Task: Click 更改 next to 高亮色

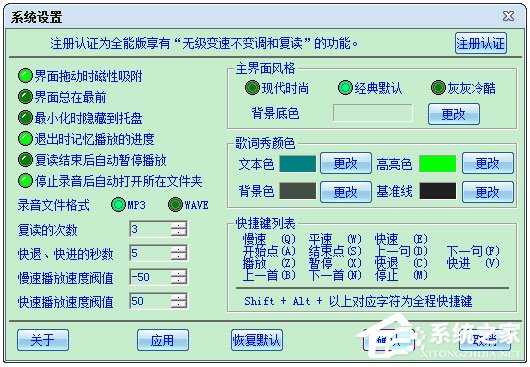Action: tap(487, 163)
